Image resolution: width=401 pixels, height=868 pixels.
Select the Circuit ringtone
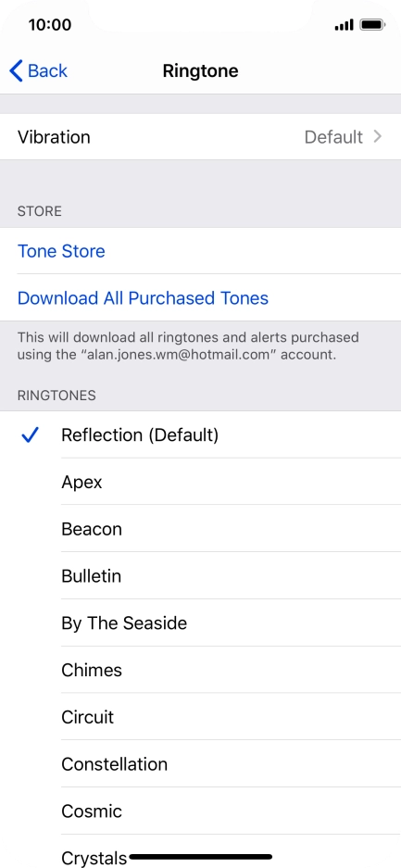200,717
